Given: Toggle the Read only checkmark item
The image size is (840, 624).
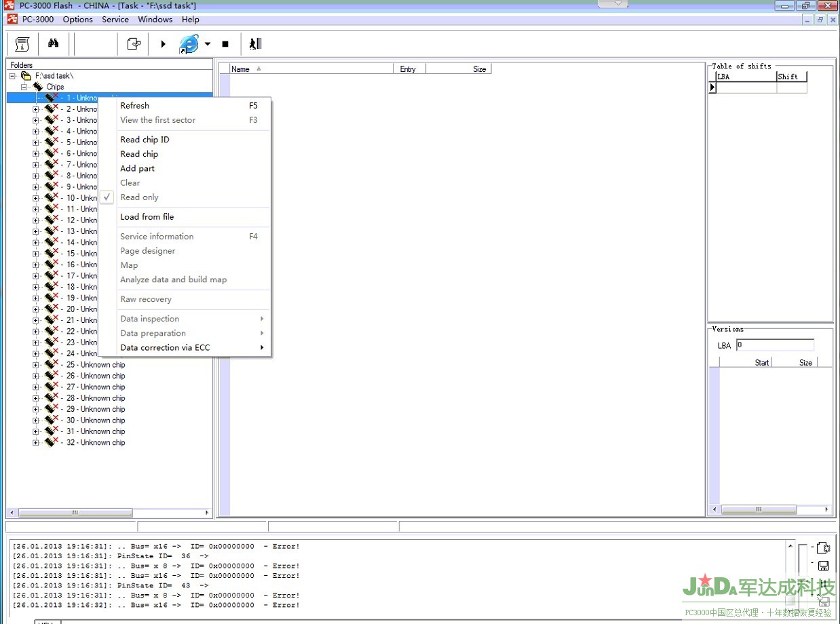Looking at the screenshot, I should [x=139, y=197].
